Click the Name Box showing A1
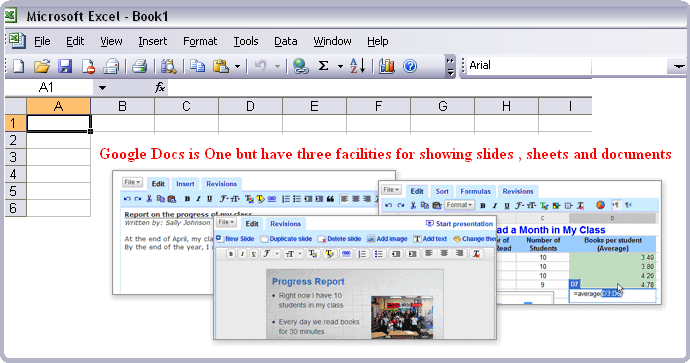The width and height of the screenshot is (690, 363). pos(49,88)
